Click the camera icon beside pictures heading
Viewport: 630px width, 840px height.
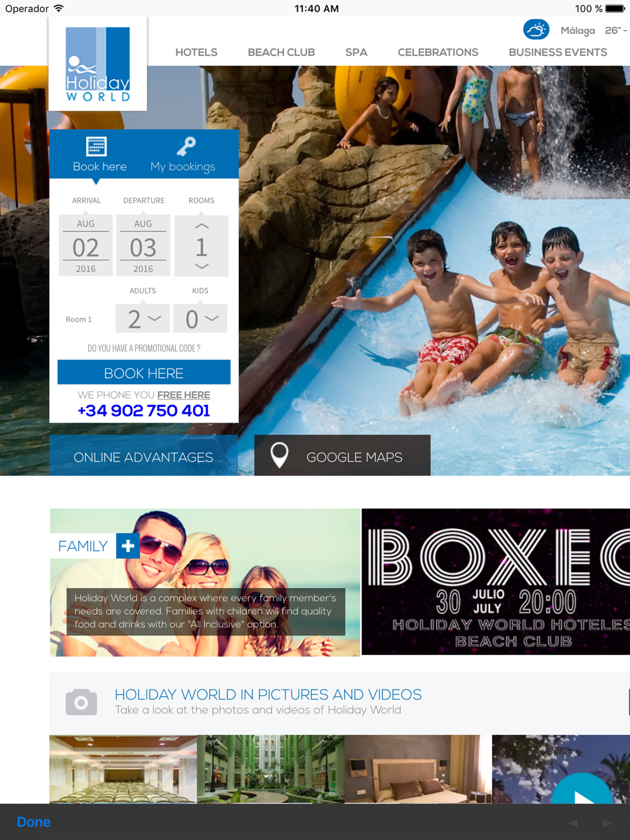point(81,702)
